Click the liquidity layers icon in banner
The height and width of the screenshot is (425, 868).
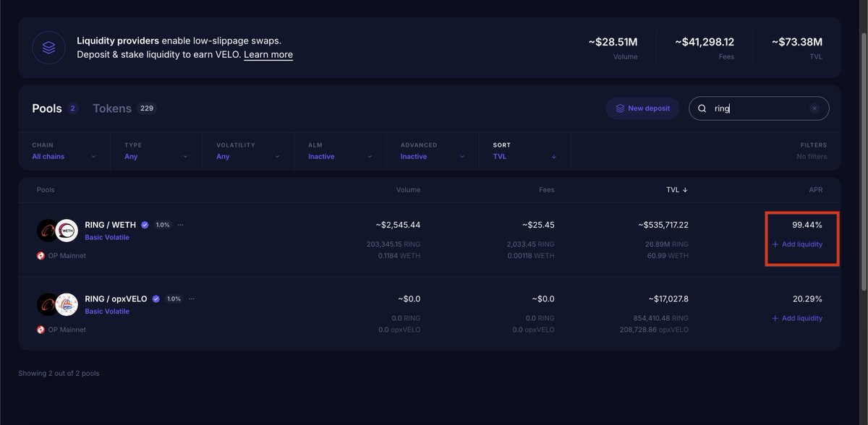pos(48,48)
